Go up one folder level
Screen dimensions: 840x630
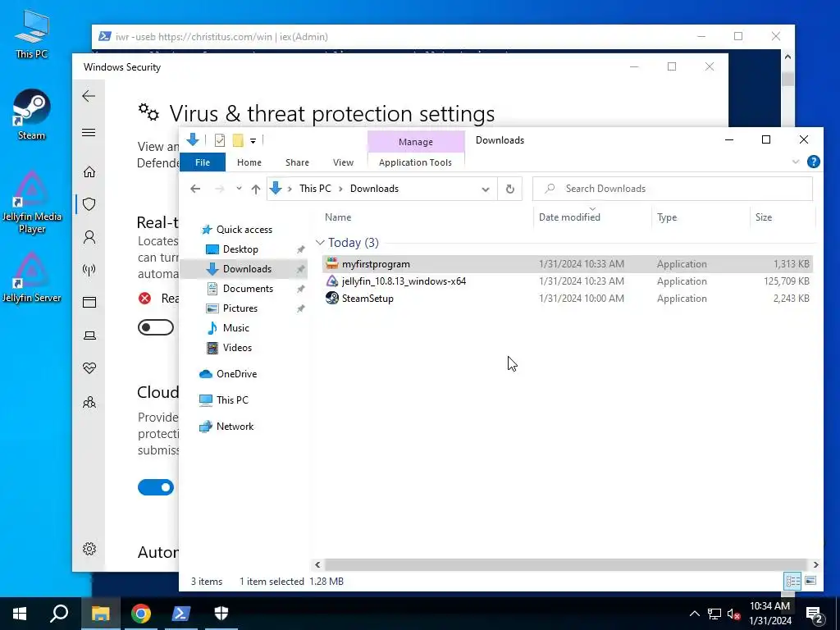[x=256, y=189]
